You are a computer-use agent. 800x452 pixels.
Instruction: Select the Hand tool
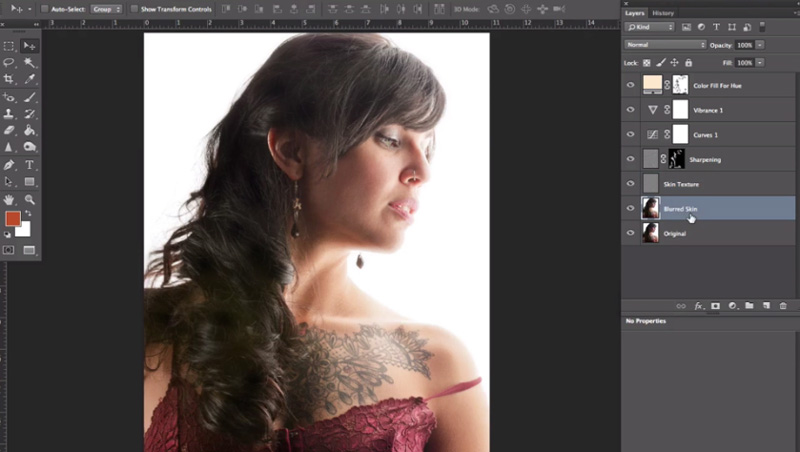click(9, 199)
